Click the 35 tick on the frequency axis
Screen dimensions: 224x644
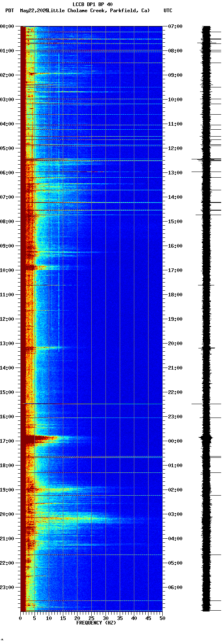click(120, 618)
